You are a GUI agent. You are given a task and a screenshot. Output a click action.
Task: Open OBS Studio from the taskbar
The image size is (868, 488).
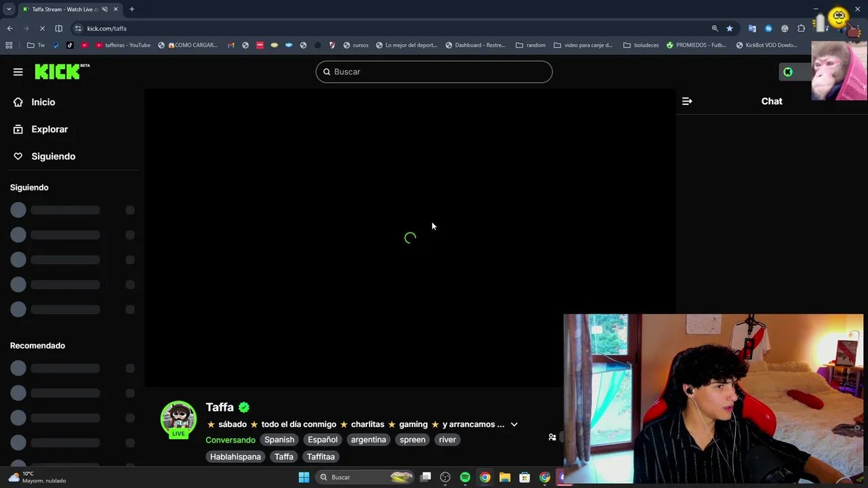[x=445, y=477]
